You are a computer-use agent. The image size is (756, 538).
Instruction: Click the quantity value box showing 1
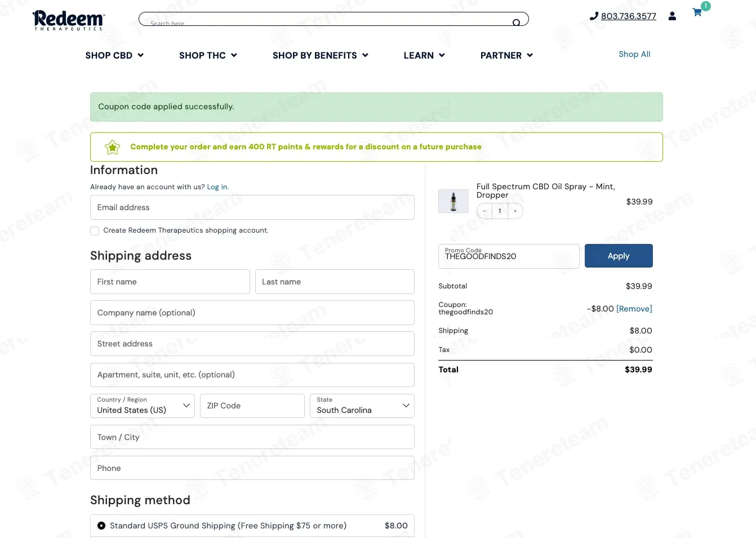coord(500,211)
